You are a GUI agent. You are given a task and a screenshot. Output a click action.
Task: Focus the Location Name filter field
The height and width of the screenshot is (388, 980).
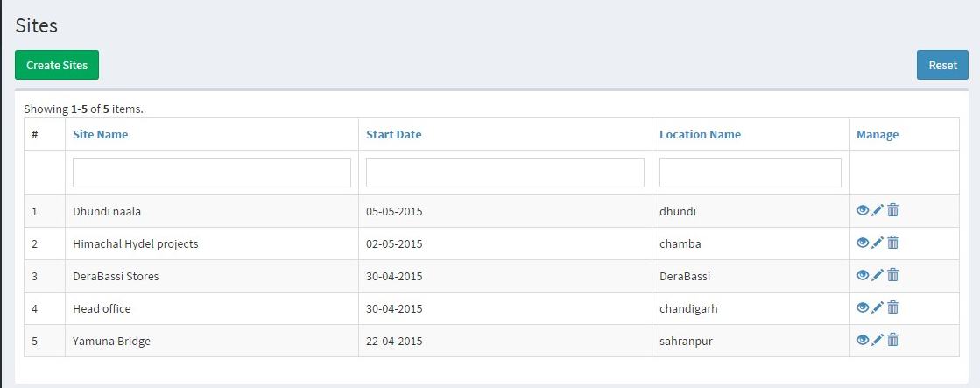pyautogui.click(x=750, y=173)
